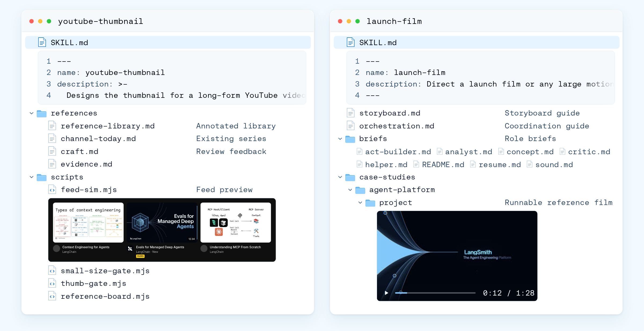Click the references folder icon
Screen dimensions: 644x331
42,113
